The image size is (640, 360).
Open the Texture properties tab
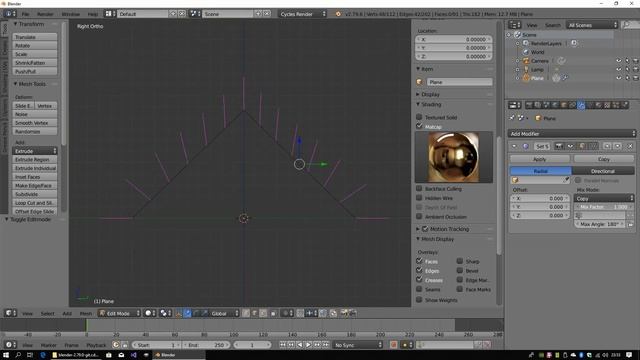point(607,105)
